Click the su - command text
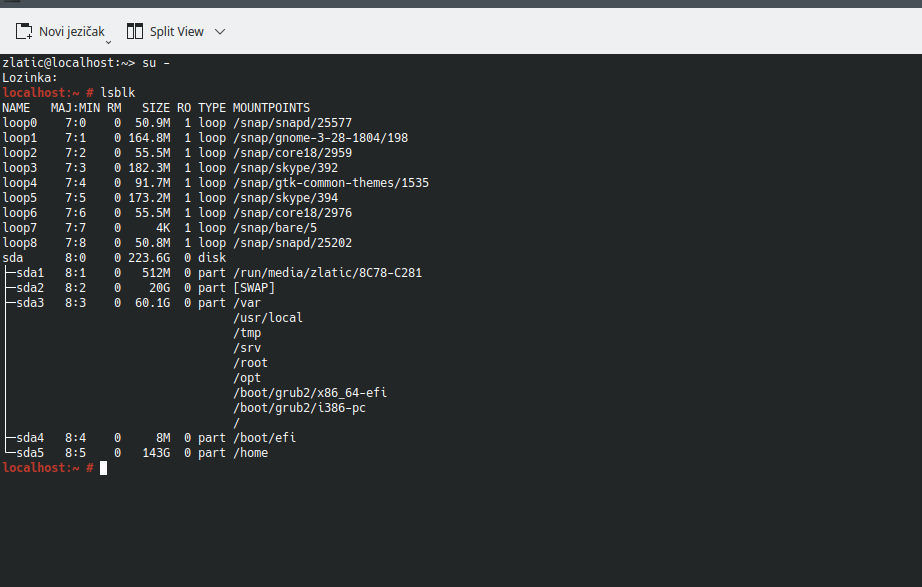This screenshot has height=587, width=922. click(159, 62)
